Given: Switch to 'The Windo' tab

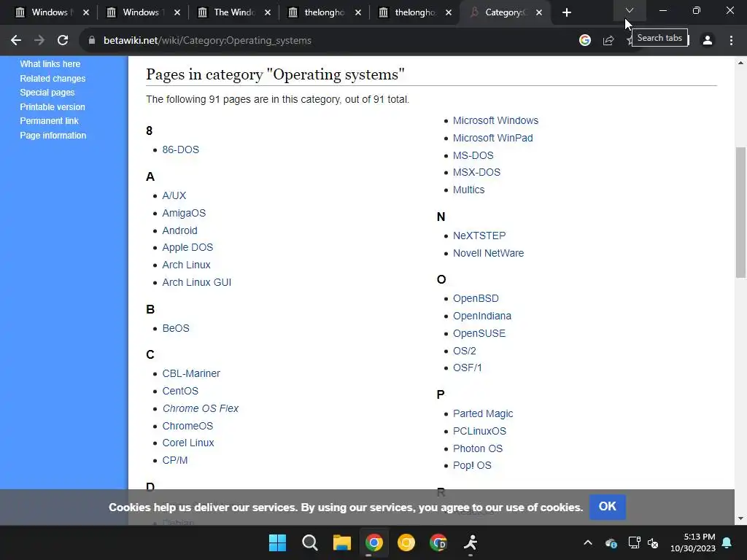Looking at the screenshot, I should pyautogui.click(x=234, y=12).
